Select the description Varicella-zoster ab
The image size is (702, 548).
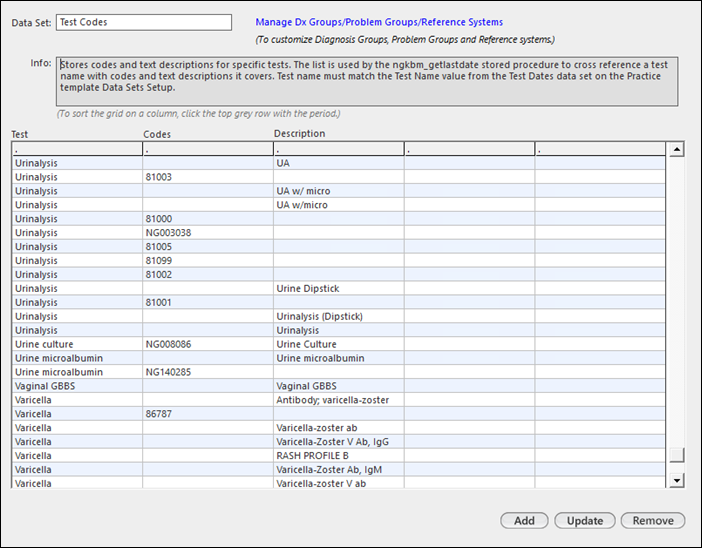point(338,428)
